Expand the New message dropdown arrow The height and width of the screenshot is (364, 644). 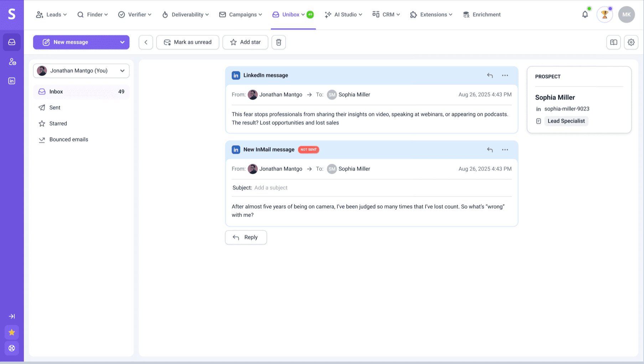(122, 42)
